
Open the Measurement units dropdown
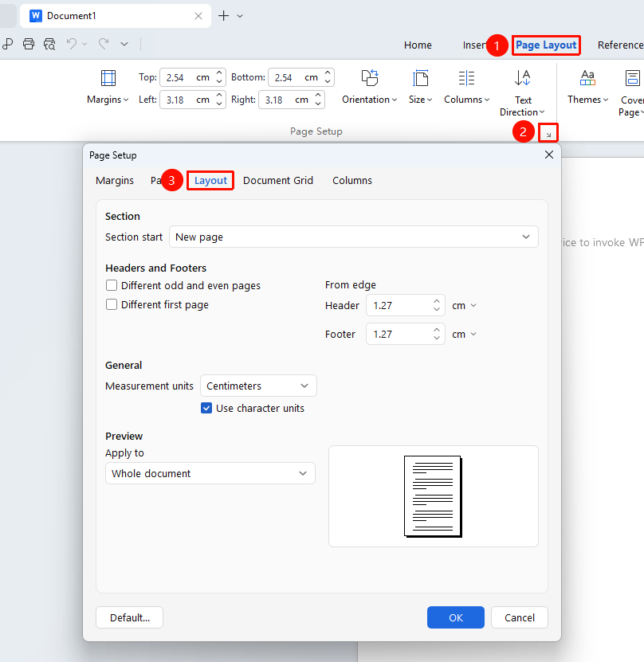[x=258, y=386]
